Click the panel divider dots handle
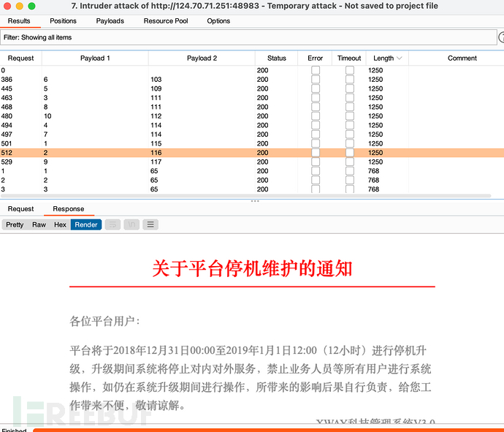 tap(255, 201)
